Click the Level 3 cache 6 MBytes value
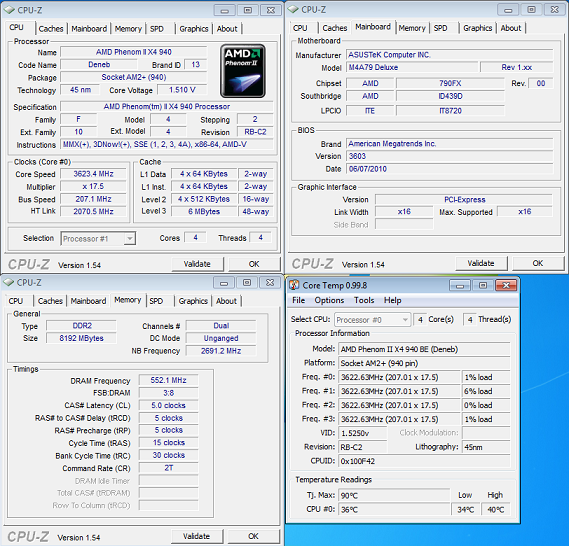 204,212
